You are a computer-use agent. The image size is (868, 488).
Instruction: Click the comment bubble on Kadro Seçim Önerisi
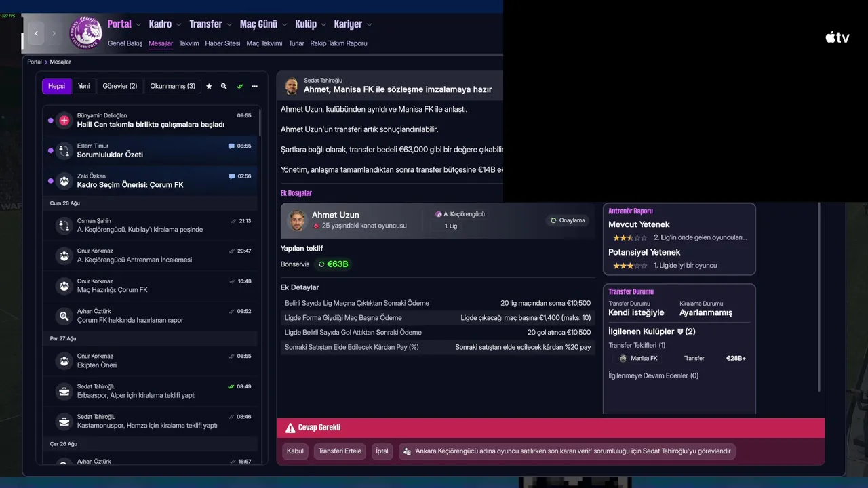pyautogui.click(x=231, y=176)
